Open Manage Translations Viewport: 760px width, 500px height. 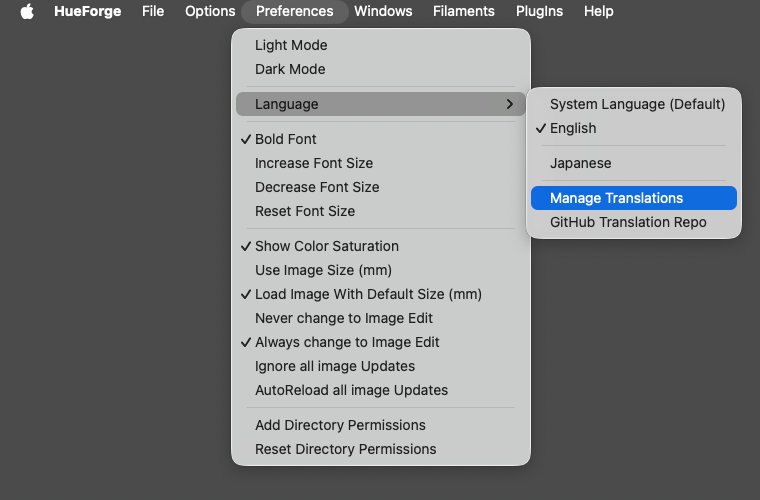tap(634, 198)
